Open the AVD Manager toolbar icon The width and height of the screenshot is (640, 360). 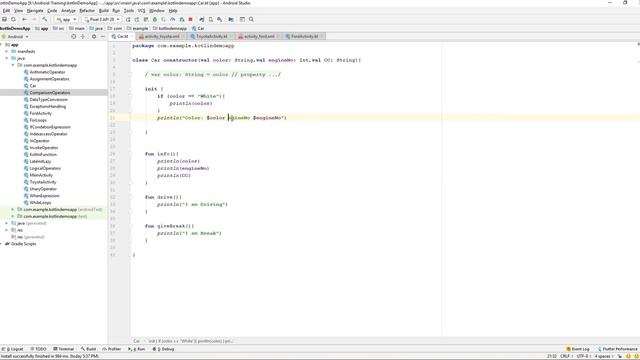click(211, 19)
